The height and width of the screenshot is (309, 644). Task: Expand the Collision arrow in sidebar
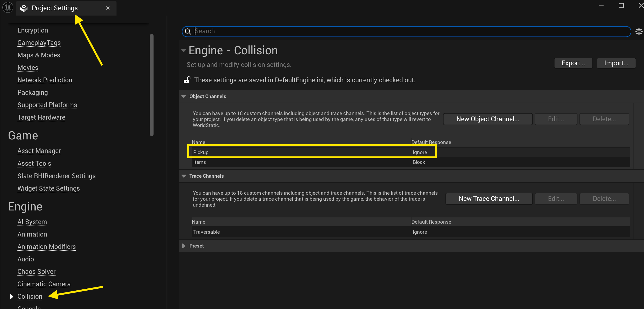[x=11, y=297]
